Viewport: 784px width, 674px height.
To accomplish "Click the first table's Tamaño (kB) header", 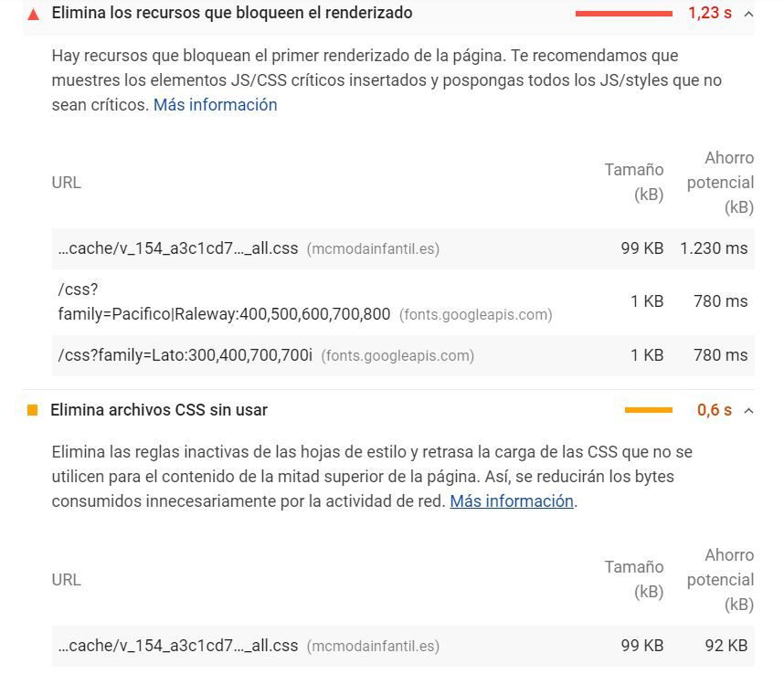I will pos(634,182).
